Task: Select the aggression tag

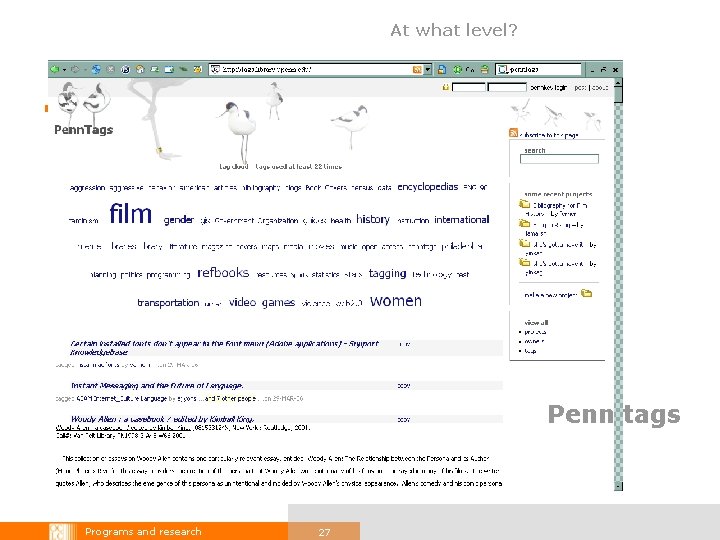Action: (x=87, y=188)
